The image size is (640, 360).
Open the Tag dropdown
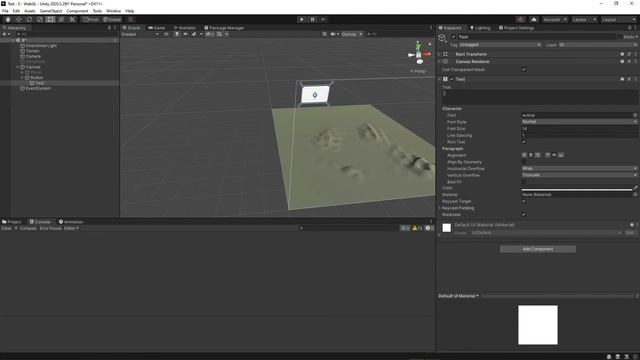pos(500,45)
